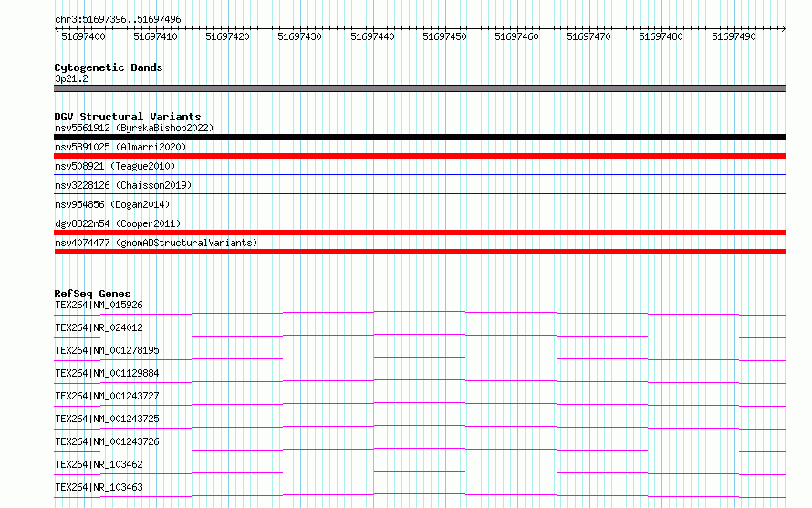Open transcript TEX264|NR_024012 label
Image resolution: width=812 pixels, height=508 pixels.
coord(99,327)
